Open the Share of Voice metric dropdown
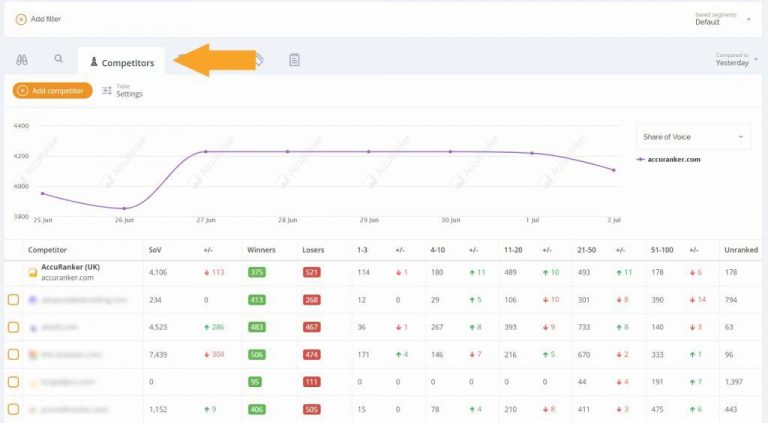 click(x=693, y=137)
